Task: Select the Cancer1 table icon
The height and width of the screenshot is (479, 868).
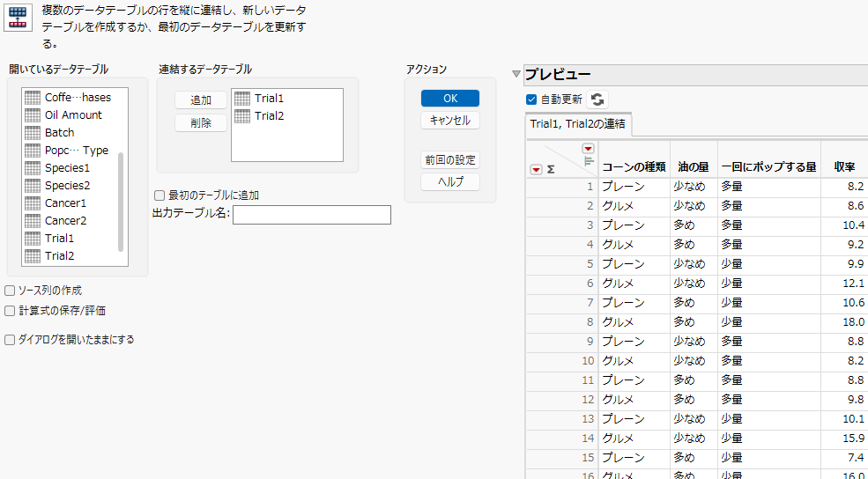Action: click(x=33, y=203)
